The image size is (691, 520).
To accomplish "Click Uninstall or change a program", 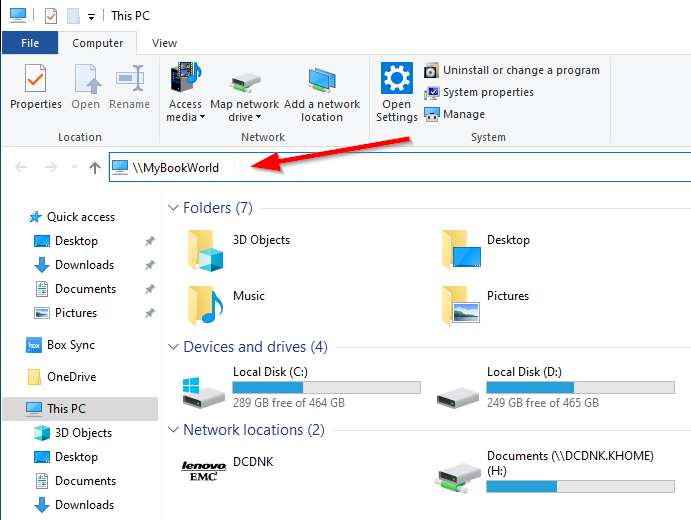I will [x=512, y=71].
